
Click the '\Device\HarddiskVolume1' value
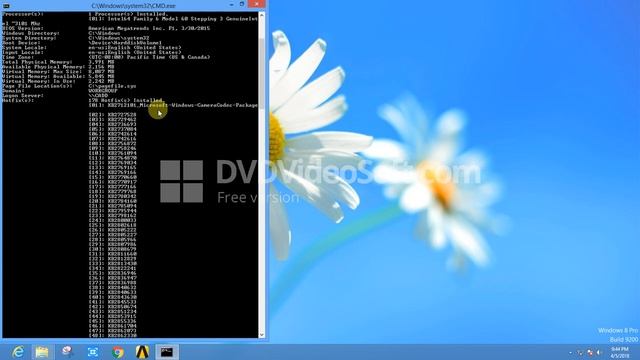[x=125, y=43]
